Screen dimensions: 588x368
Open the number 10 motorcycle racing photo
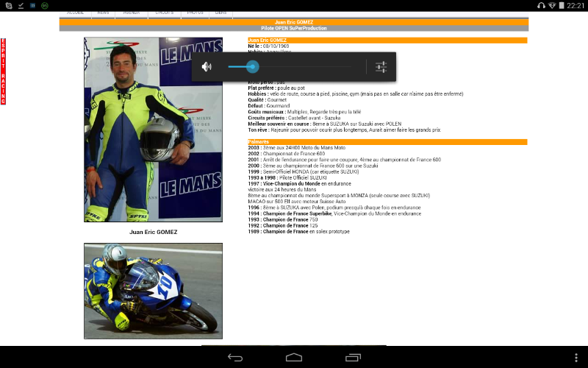point(153,291)
